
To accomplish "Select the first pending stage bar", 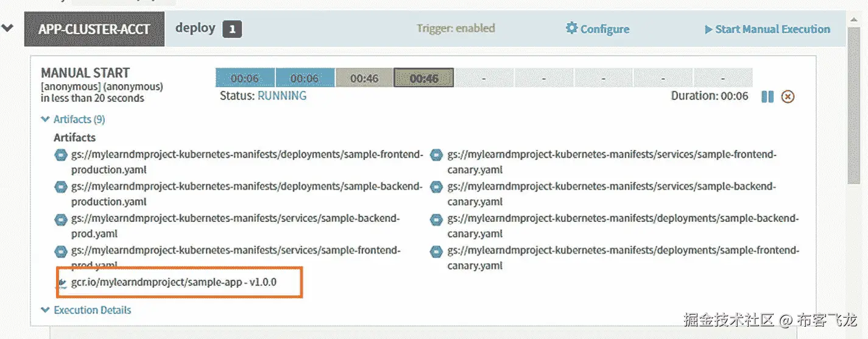I will 484,78.
